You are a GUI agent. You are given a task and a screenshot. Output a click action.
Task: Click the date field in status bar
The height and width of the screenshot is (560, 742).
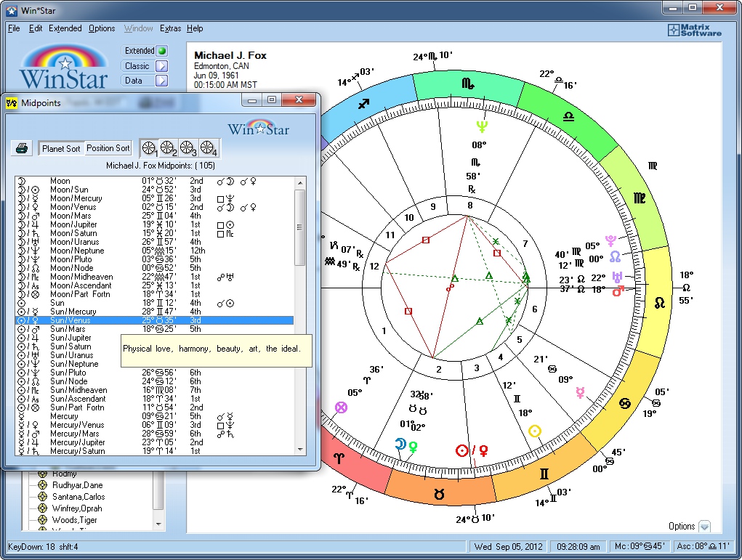click(x=508, y=547)
